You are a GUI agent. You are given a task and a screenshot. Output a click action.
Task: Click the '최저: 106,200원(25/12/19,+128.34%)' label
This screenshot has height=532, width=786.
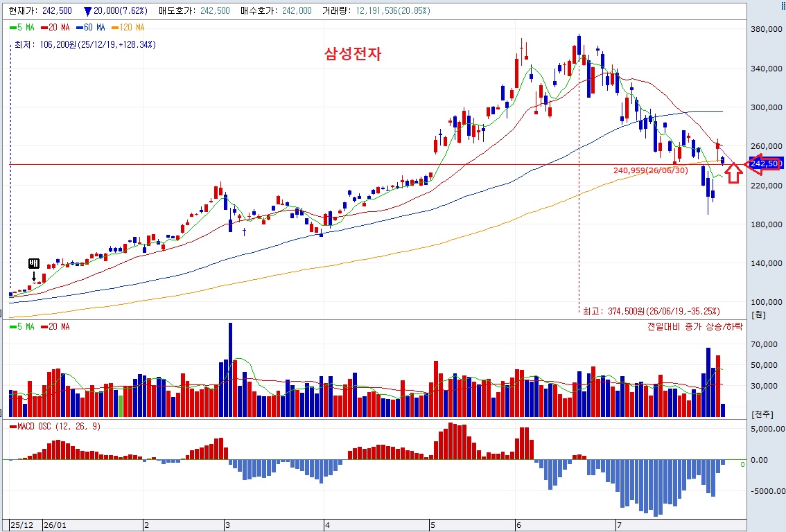point(85,45)
